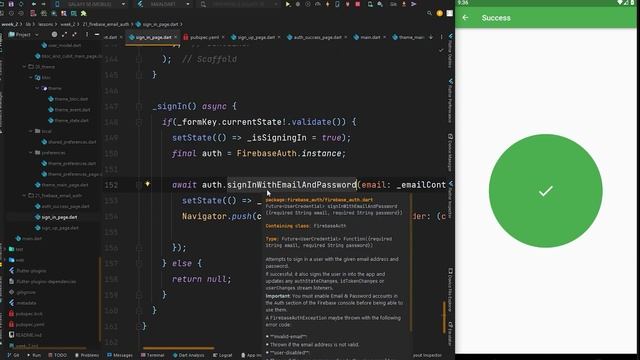Close the pubspec.yaml tab

click(x=223, y=37)
